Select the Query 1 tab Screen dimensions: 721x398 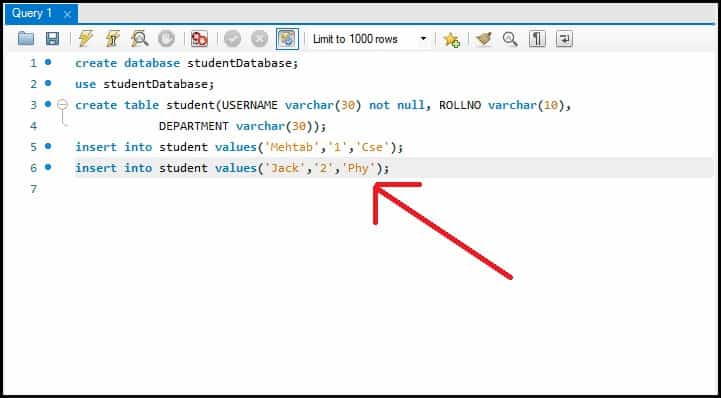32,13
